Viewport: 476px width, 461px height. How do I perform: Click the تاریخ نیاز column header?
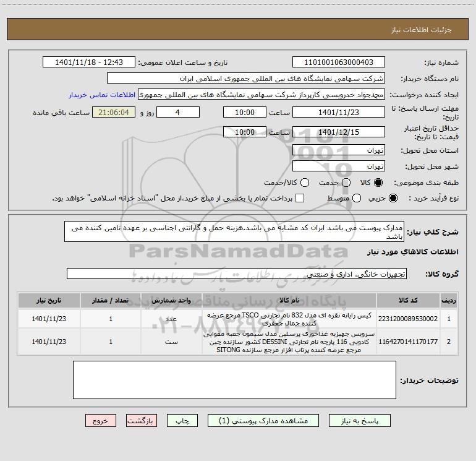49,300
